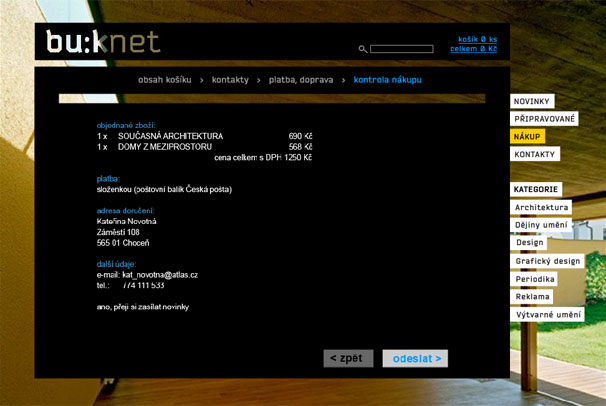Click the bu:knet logo
The width and height of the screenshot is (606, 406).
(102, 43)
